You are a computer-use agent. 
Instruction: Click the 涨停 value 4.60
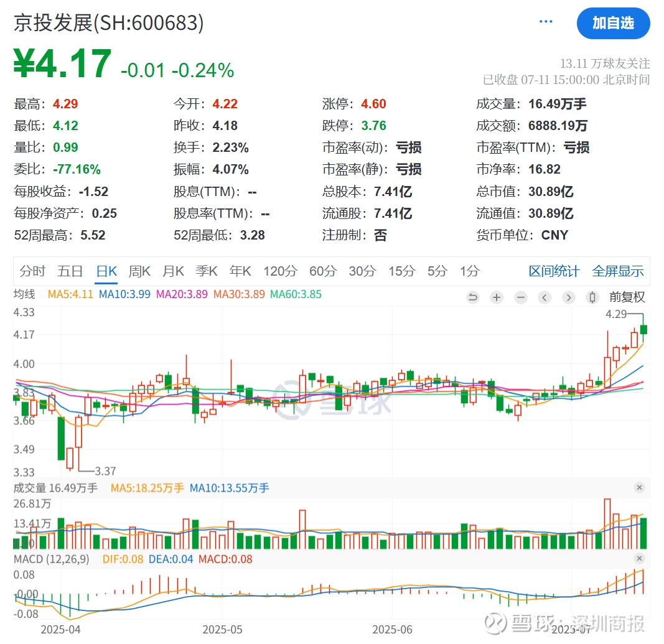pos(373,104)
